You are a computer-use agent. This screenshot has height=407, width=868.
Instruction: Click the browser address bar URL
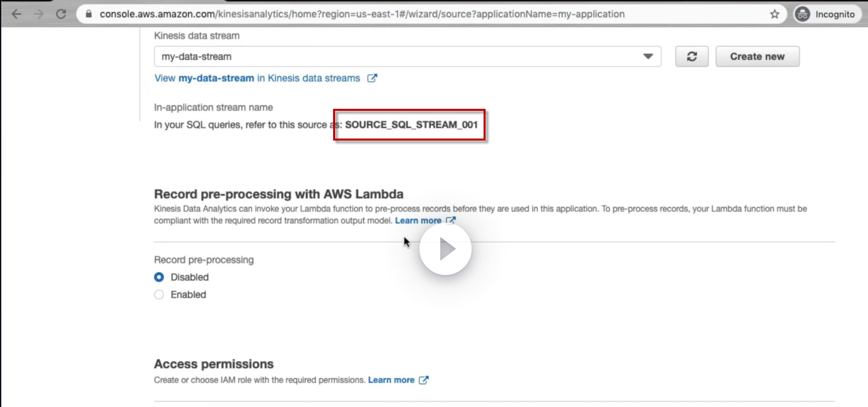362,14
